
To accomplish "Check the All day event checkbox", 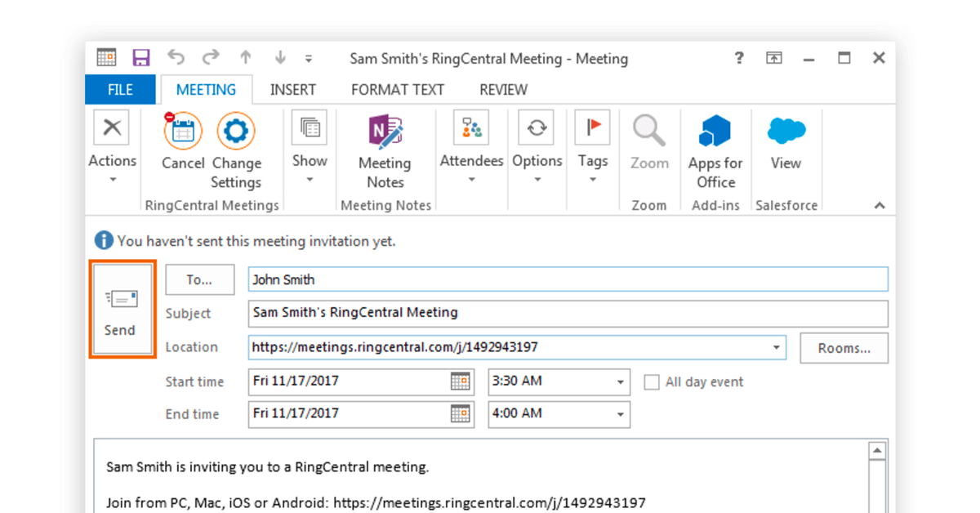I will point(651,381).
